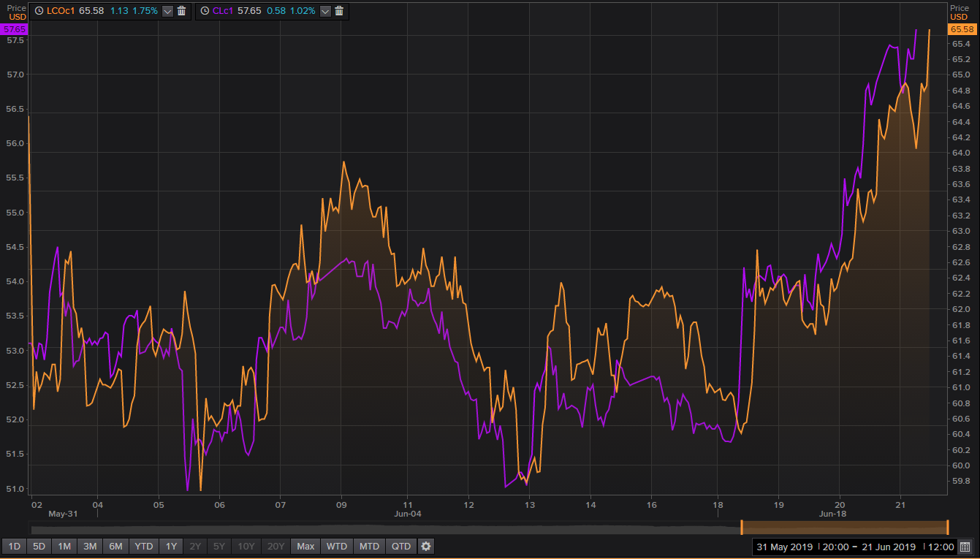Click the left handle of range slider
Image resolution: width=980 pixels, height=559 pixels.
[742, 527]
